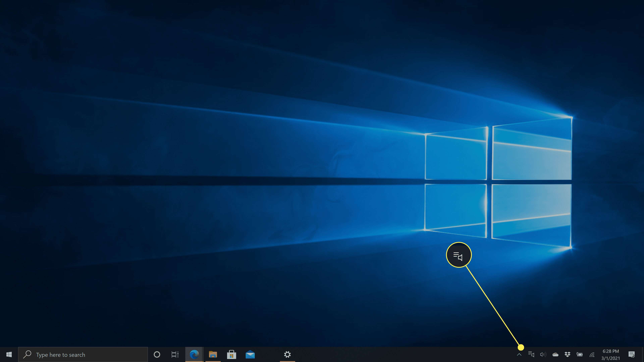Expand hidden system tray icons
Screen dimensions: 644x362
[519, 354]
